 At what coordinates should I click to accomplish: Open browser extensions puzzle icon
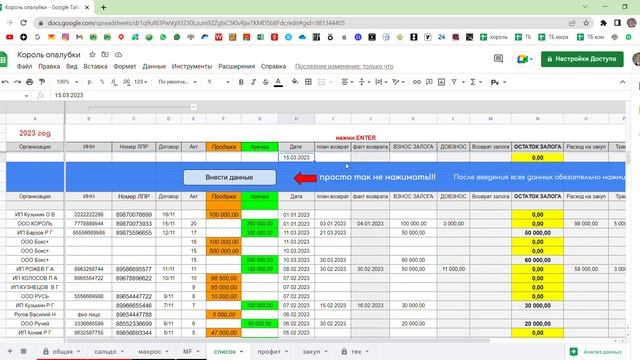point(603,23)
